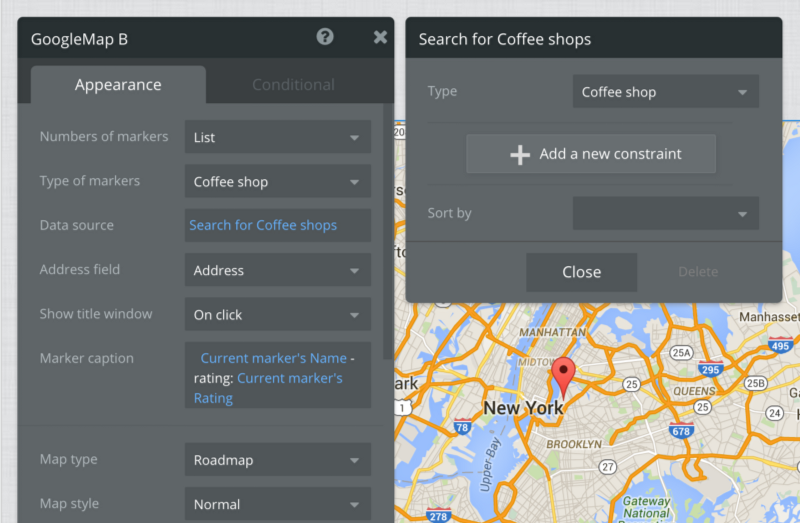Open the Numbers of markers dropdown
Image resolution: width=800 pixels, height=523 pixels.
coord(277,137)
